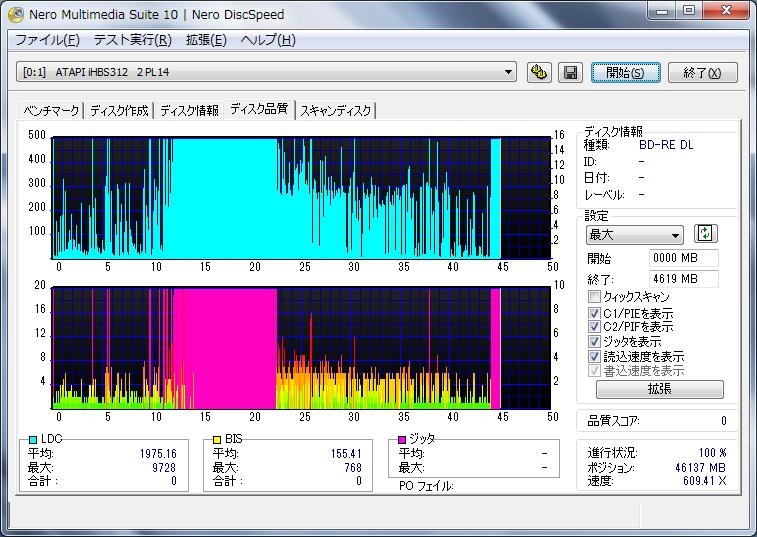Open the 最大 speed dropdown
The width and height of the screenshot is (757, 537).
634,235
